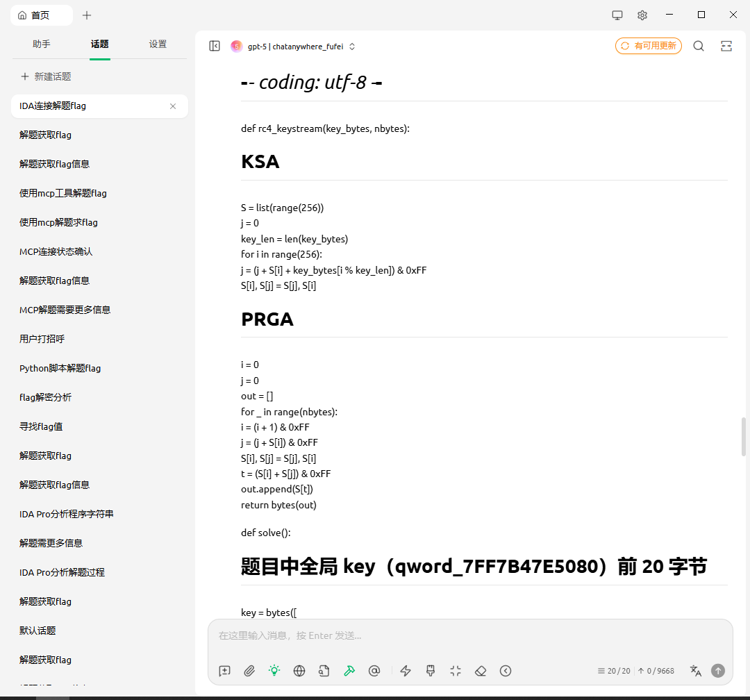Toggle web search globe icon

point(299,671)
